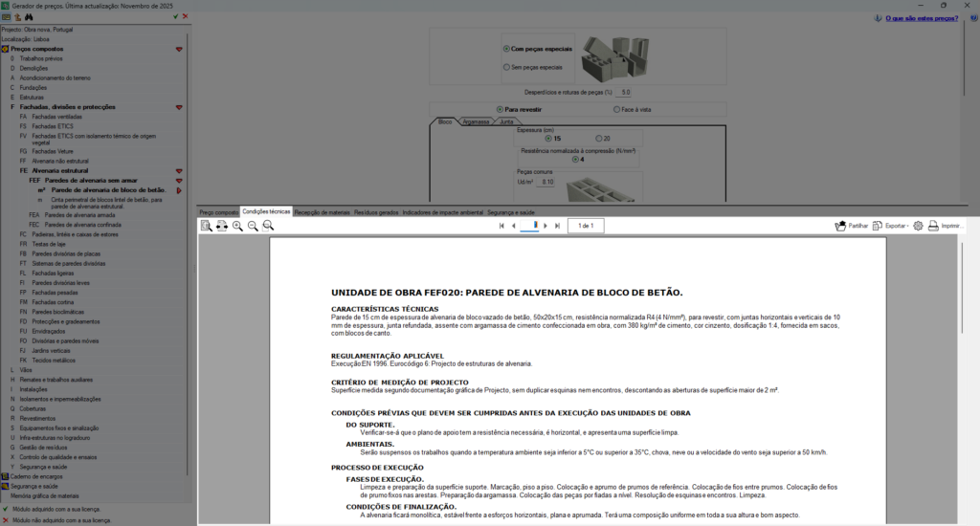Click the '1 de 1' page indicator box
Image resolution: width=980 pixels, height=526 pixels.
tap(586, 226)
